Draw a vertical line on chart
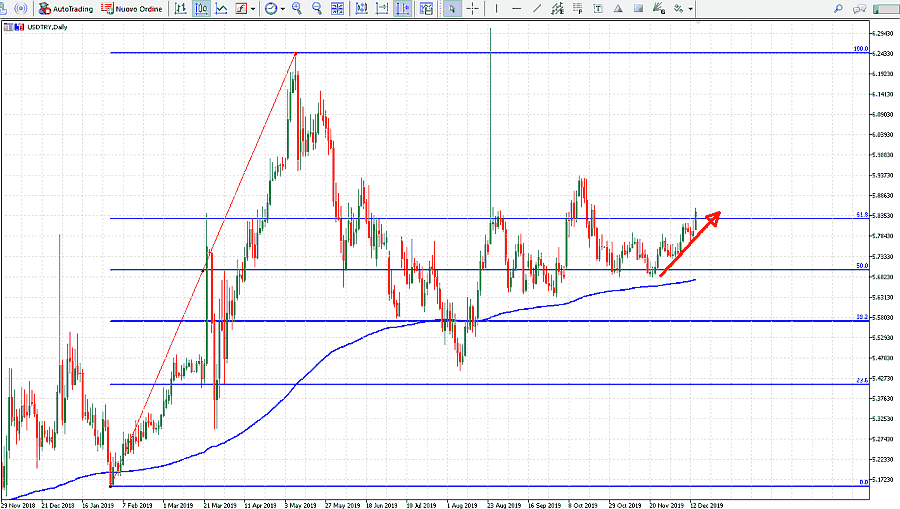This screenshot has width=900, height=509. [497, 9]
